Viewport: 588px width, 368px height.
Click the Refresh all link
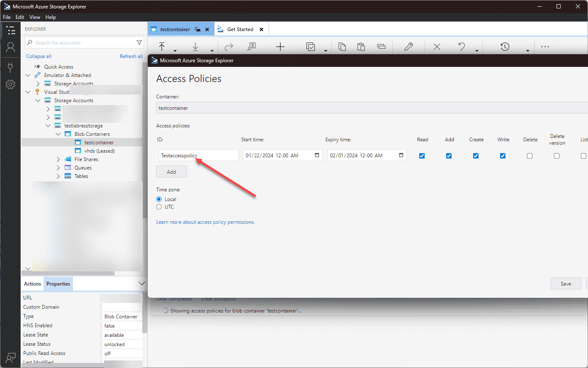[x=131, y=56]
